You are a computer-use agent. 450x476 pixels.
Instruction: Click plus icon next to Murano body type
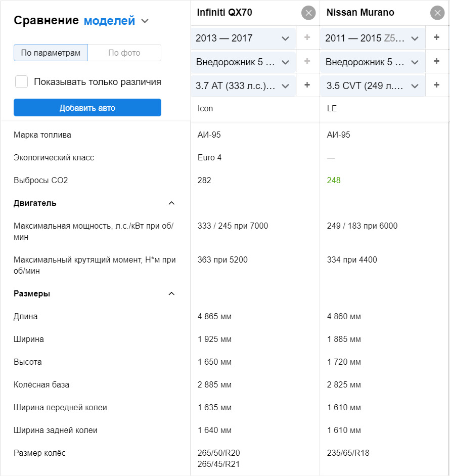coord(437,61)
